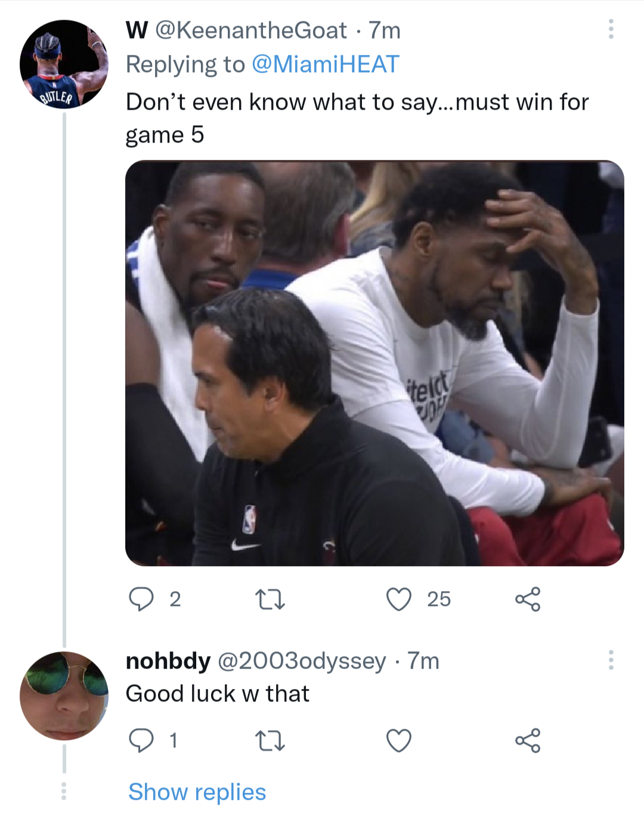The image size is (644, 828).
Task: Open more options for nohbdy's reply
Action: pyautogui.click(x=611, y=660)
